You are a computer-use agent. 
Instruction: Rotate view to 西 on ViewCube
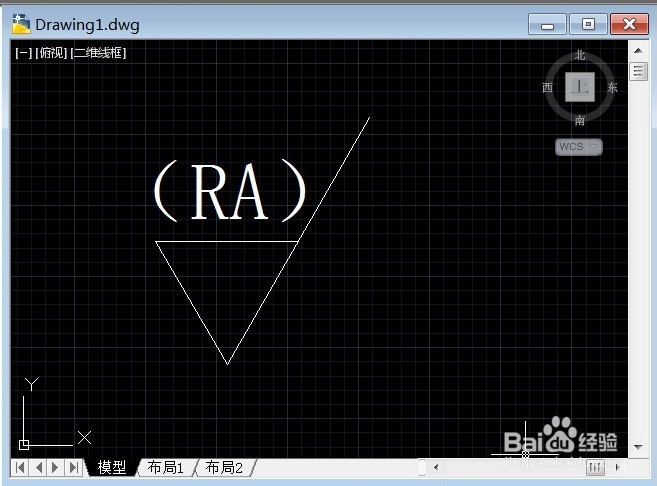[547, 87]
